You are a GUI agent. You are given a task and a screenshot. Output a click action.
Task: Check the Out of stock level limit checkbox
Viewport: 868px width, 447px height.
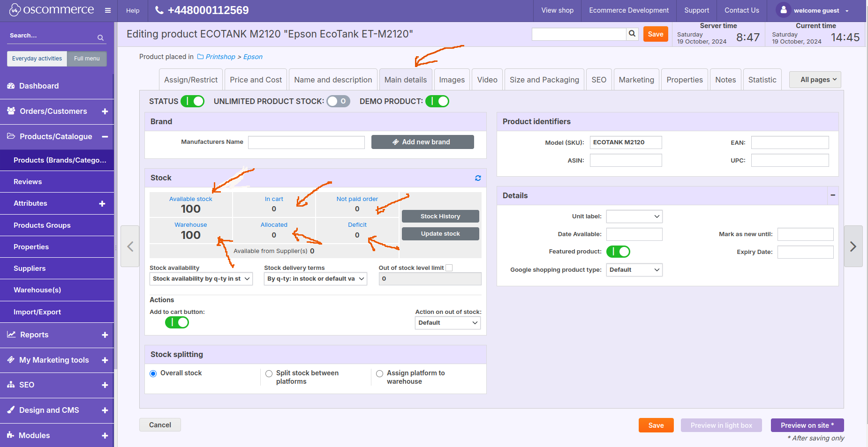tap(449, 268)
